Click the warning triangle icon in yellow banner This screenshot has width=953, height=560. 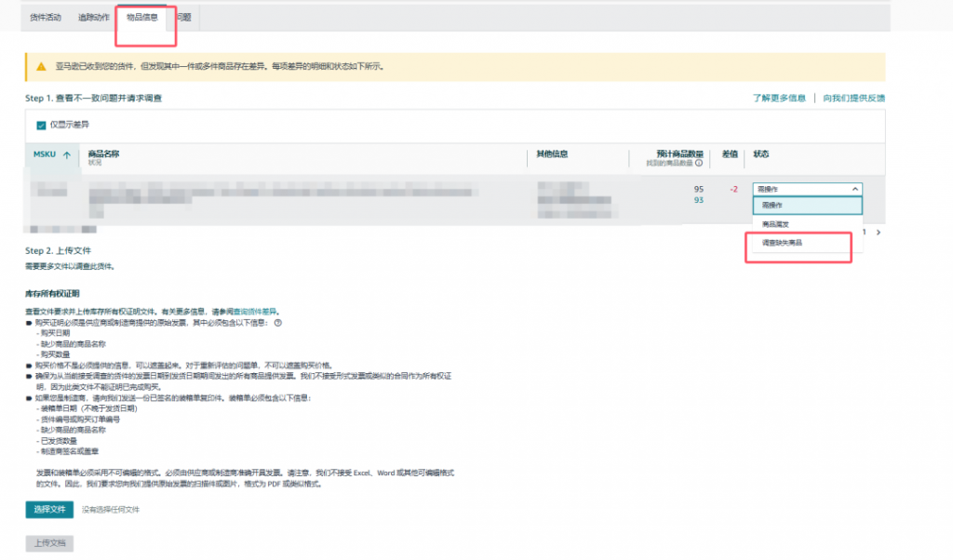[41, 66]
